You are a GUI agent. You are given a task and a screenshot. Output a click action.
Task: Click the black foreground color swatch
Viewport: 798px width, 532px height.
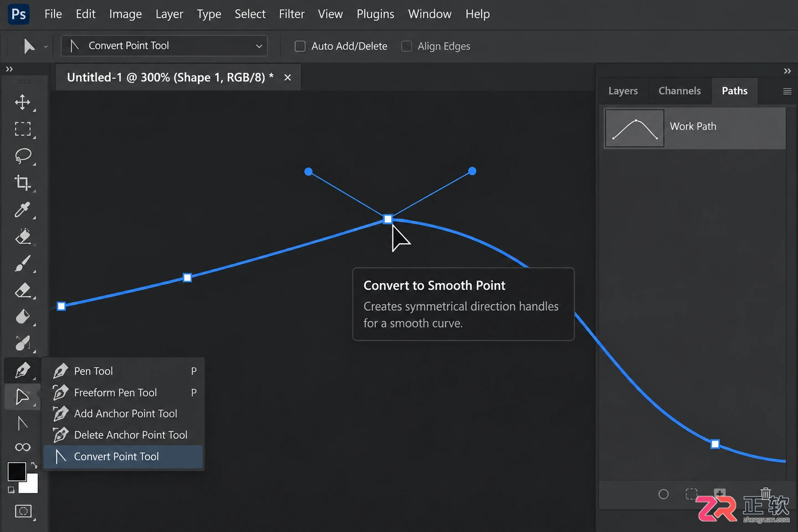(16, 472)
